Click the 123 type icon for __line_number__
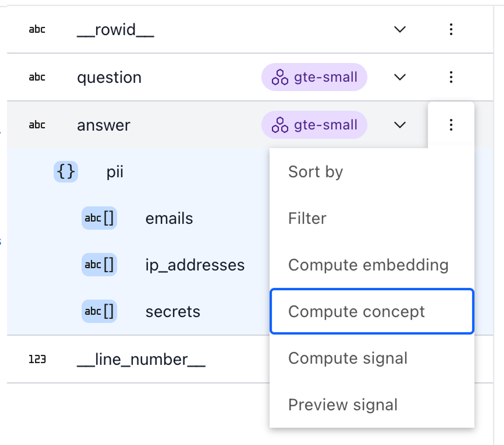The height and width of the screenshot is (445, 504). [37, 359]
